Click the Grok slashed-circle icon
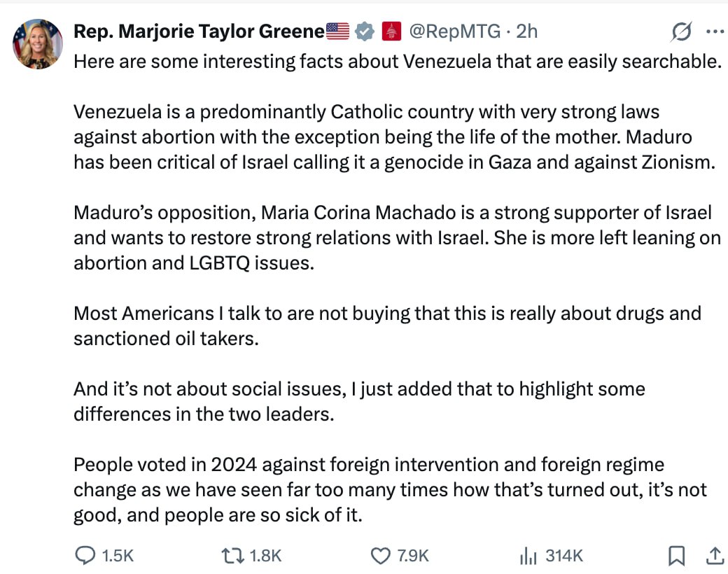 coord(681,31)
